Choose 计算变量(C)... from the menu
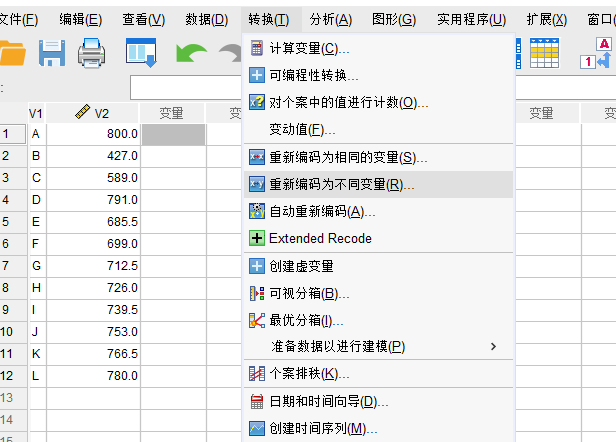This screenshot has height=442, width=616. pyautogui.click(x=379, y=48)
